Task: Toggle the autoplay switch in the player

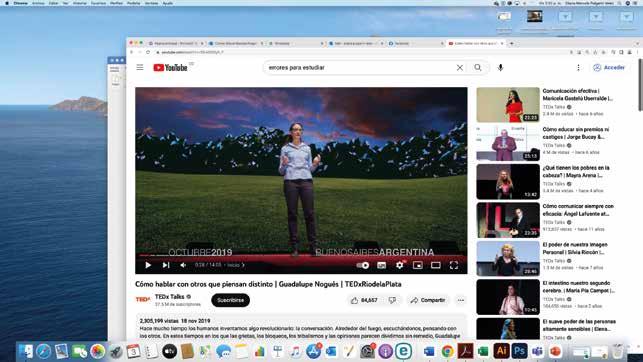Action: (363, 265)
